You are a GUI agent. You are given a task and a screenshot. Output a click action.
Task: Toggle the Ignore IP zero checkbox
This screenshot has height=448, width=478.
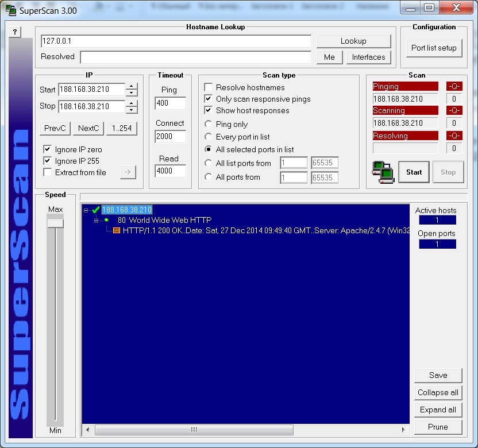pyautogui.click(x=47, y=149)
